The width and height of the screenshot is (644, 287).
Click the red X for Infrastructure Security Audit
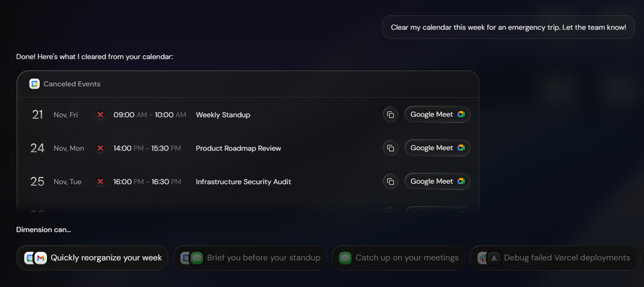coord(100,181)
